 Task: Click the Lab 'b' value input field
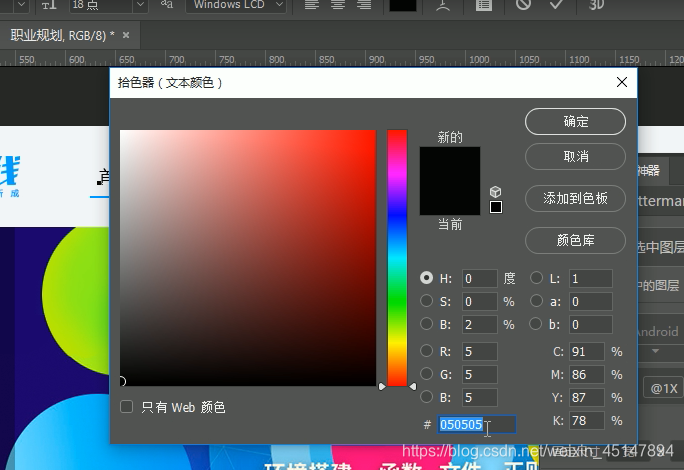(x=591, y=324)
